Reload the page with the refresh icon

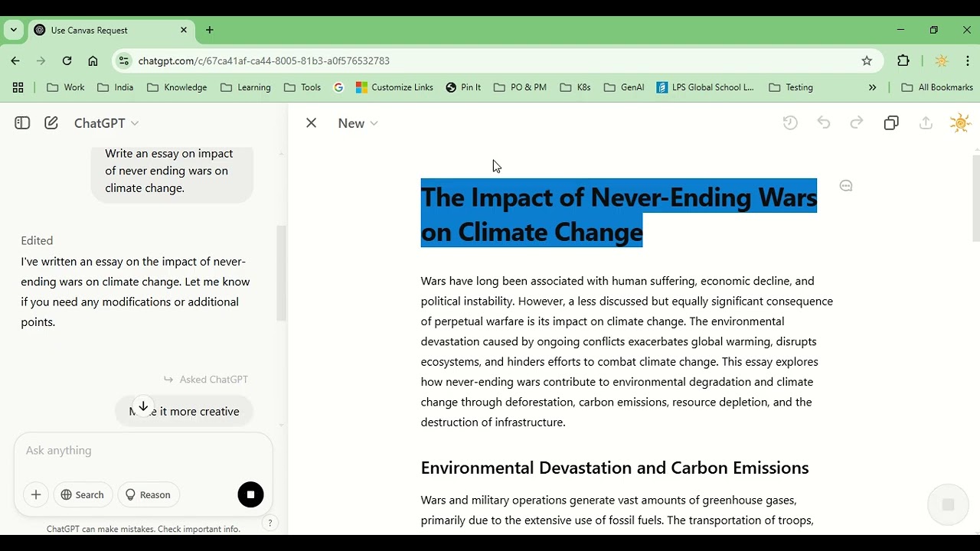coord(67,60)
